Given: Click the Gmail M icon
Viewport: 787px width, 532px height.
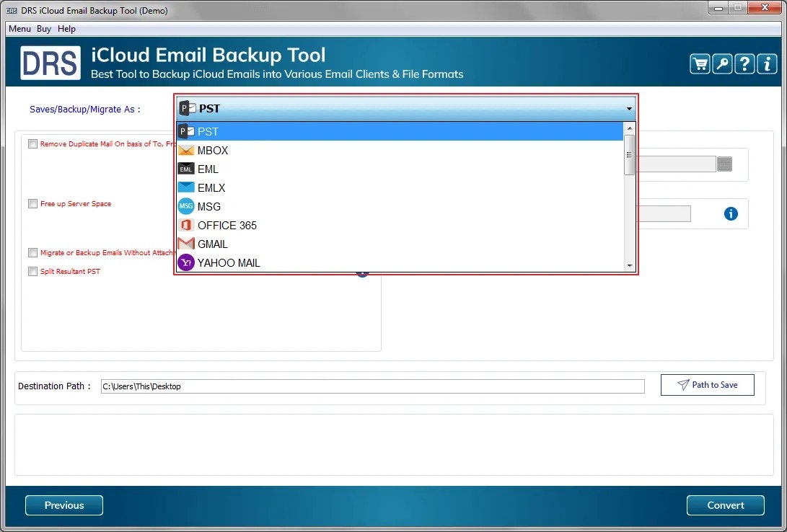Looking at the screenshot, I should 186,244.
